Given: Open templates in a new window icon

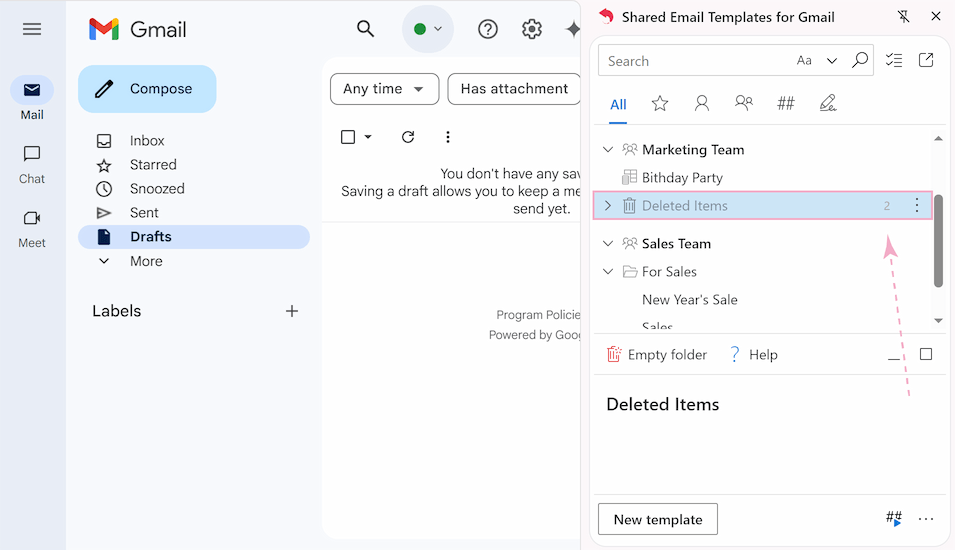Looking at the screenshot, I should (926, 60).
